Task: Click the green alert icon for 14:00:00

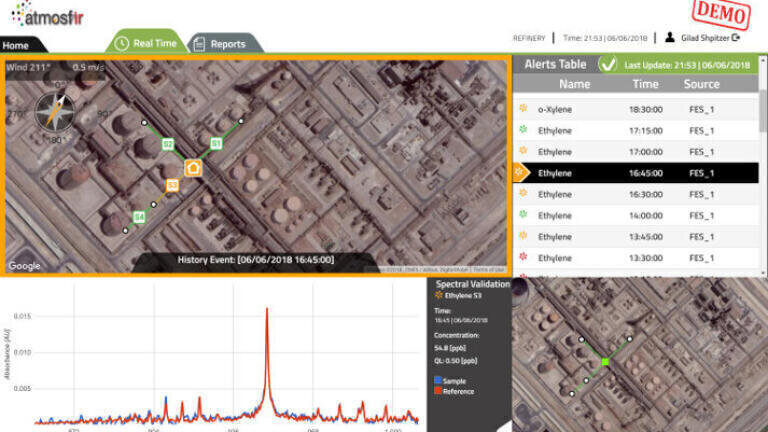Action: click(x=523, y=215)
